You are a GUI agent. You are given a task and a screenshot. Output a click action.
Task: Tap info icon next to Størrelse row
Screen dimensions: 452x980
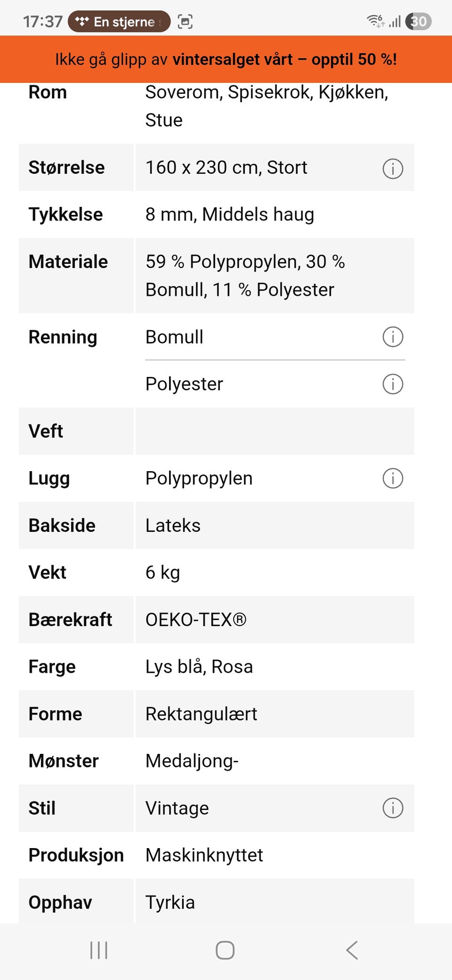coord(393,168)
